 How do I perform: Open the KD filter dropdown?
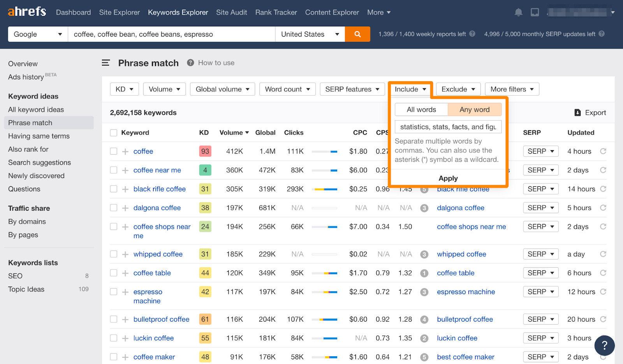[124, 89]
